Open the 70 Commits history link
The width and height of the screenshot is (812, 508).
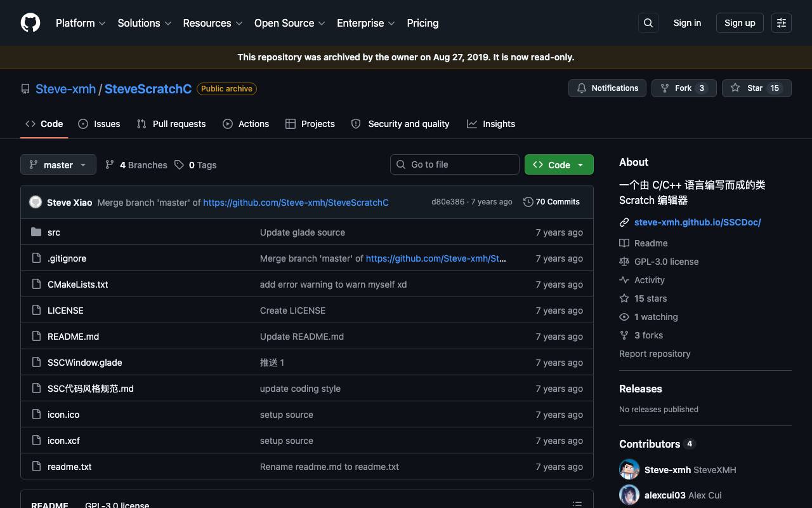[551, 202]
